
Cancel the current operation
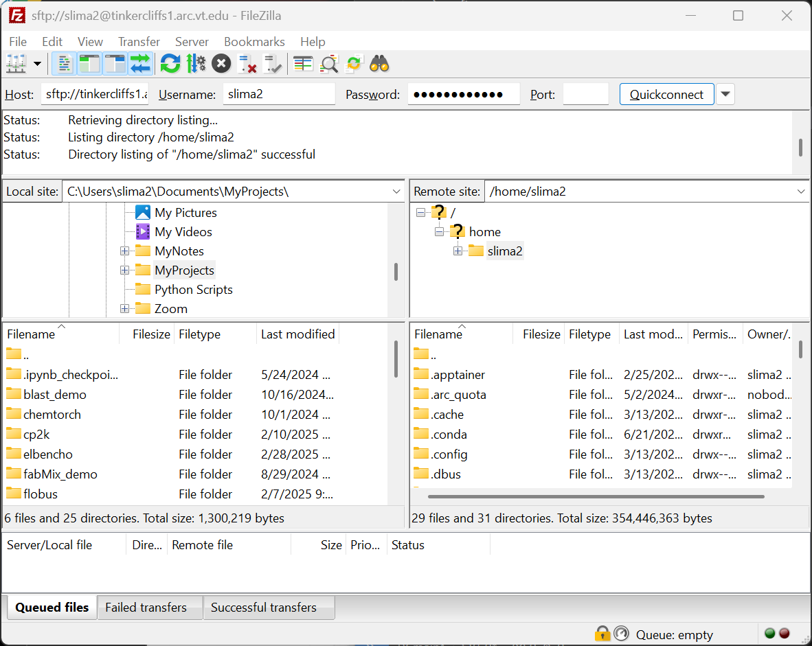tap(221, 64)
